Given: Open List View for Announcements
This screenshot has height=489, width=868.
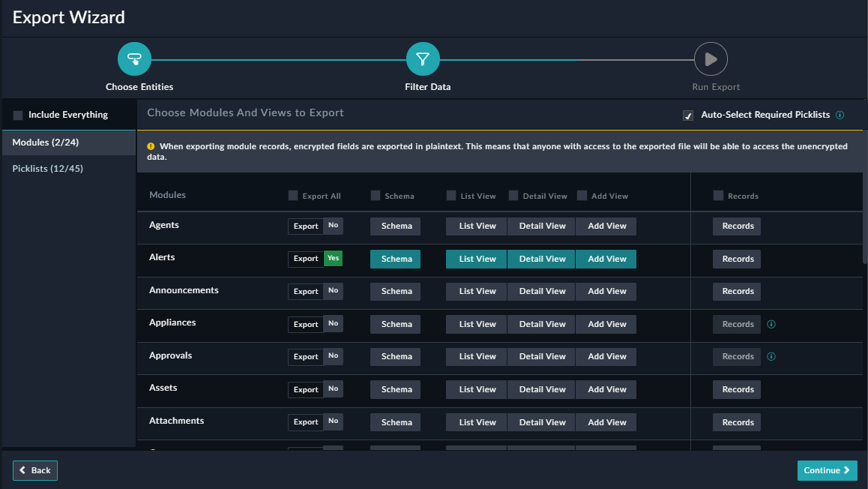Looking at the screenshot, I should (x=476, y=291).
